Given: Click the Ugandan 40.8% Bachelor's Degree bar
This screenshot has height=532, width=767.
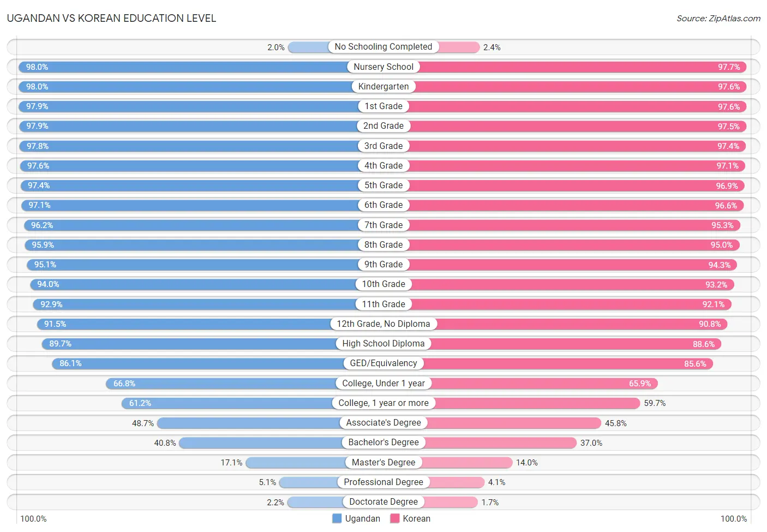Looking at the screenshot, I should tap(281, 443).
